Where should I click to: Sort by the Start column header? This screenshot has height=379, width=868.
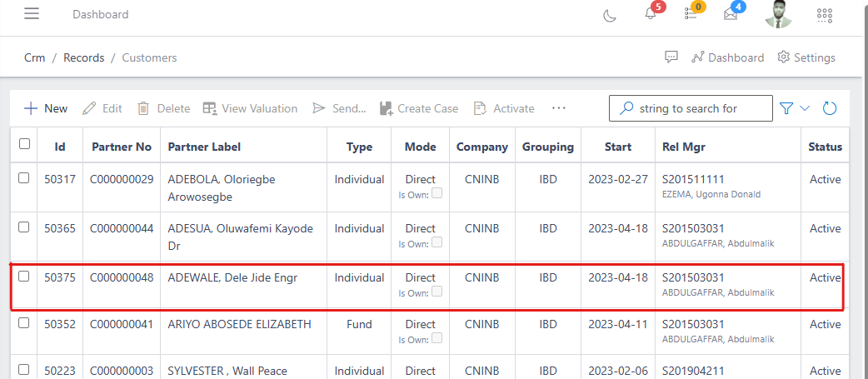click(618, 147)
